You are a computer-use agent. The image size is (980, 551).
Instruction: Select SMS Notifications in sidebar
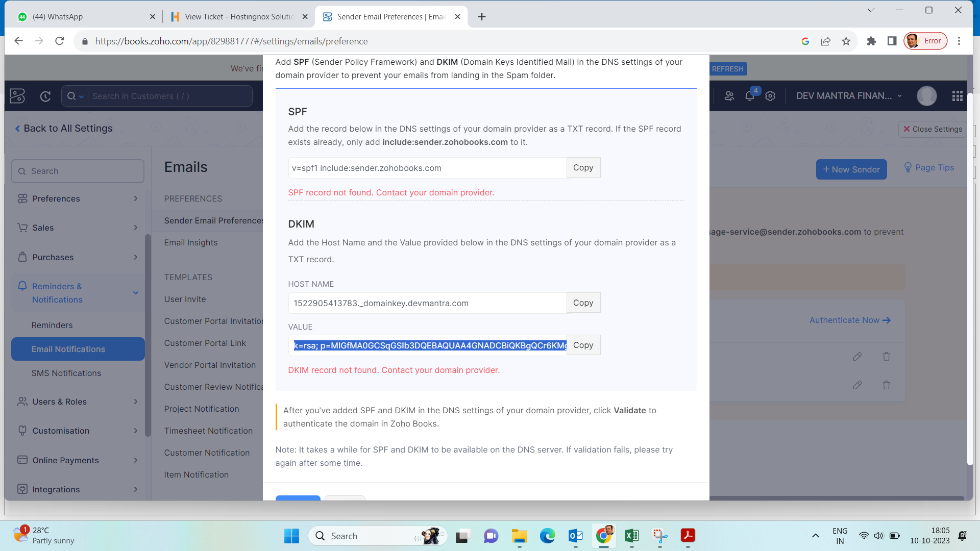point(66,373)
